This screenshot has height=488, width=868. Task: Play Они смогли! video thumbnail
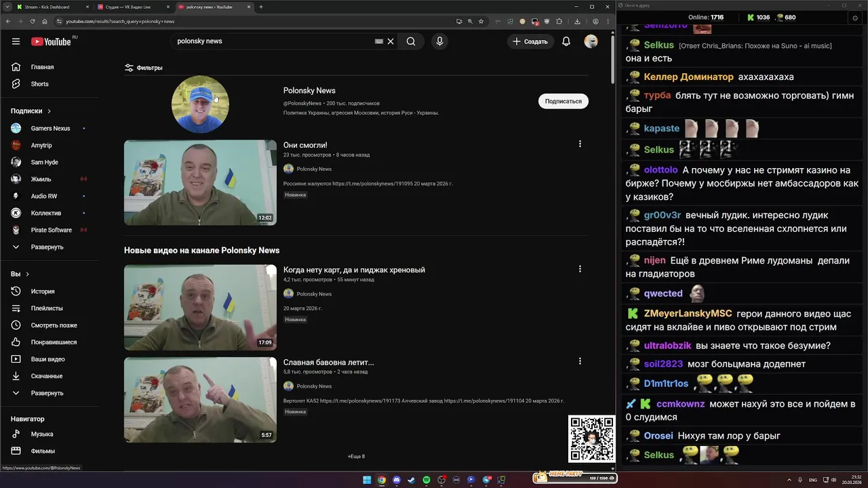tap(200, 182)
